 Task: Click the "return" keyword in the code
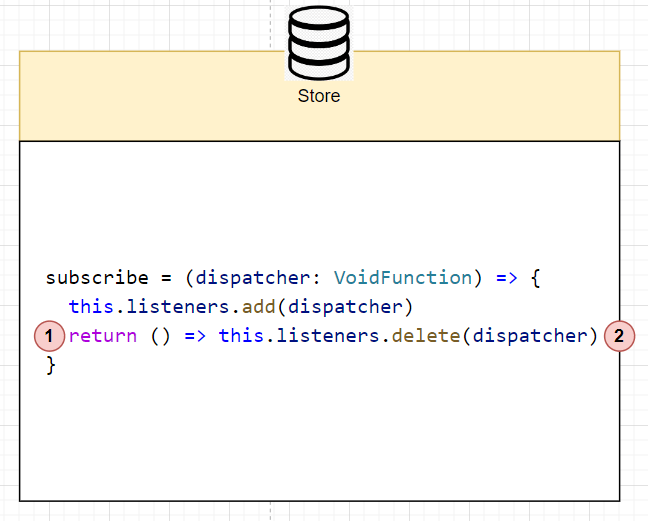tap(103, 336)
